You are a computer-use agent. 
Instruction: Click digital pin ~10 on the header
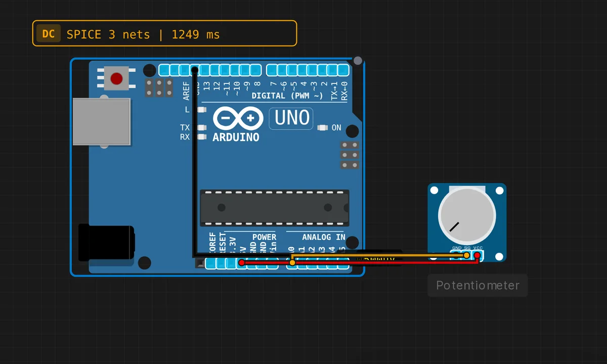coord(235,70)
